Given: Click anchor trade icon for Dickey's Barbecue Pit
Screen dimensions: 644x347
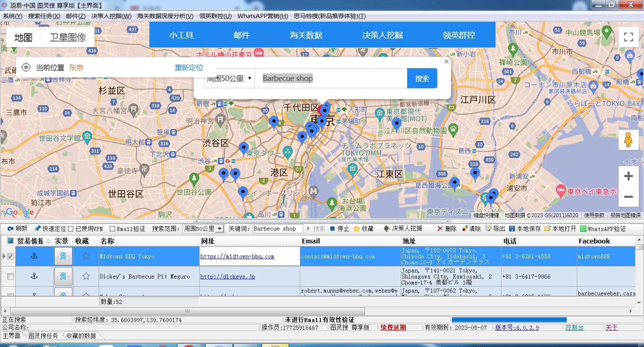Looking at the screenshot, I should pyautogui.click(x=34, y=276).
